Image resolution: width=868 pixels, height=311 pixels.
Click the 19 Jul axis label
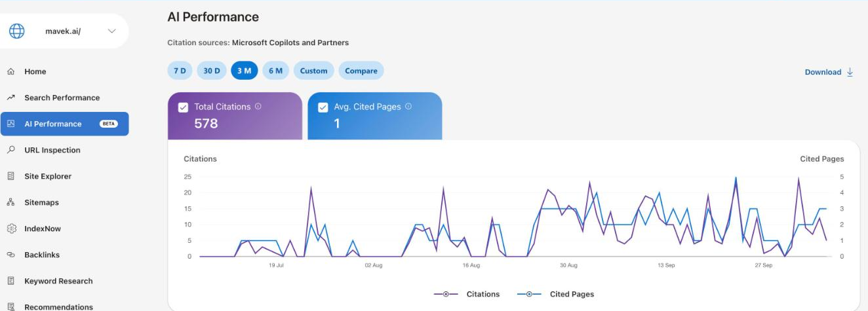(x=276, y=265)
